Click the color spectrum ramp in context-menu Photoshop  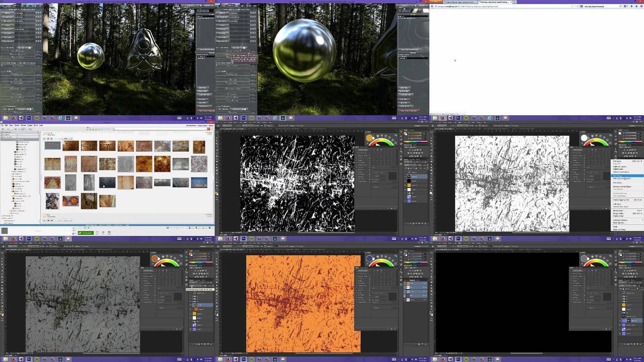point(630,142)
